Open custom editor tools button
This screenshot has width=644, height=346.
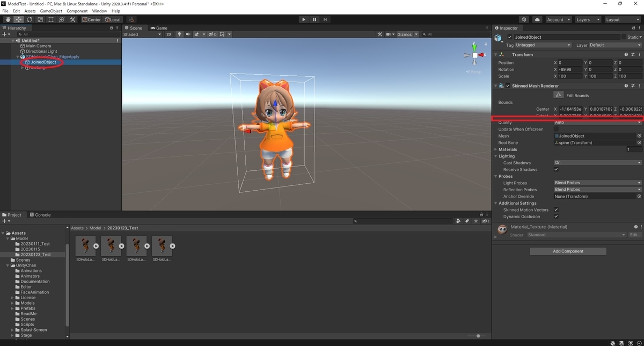[x=72, y=19]
